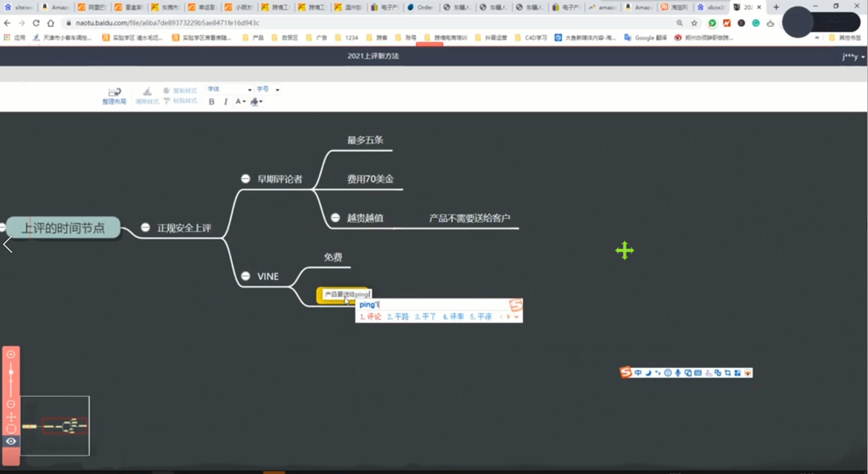Open the j***y user account menu
This screenshot has width=868, height=474.
pos(853,57)
